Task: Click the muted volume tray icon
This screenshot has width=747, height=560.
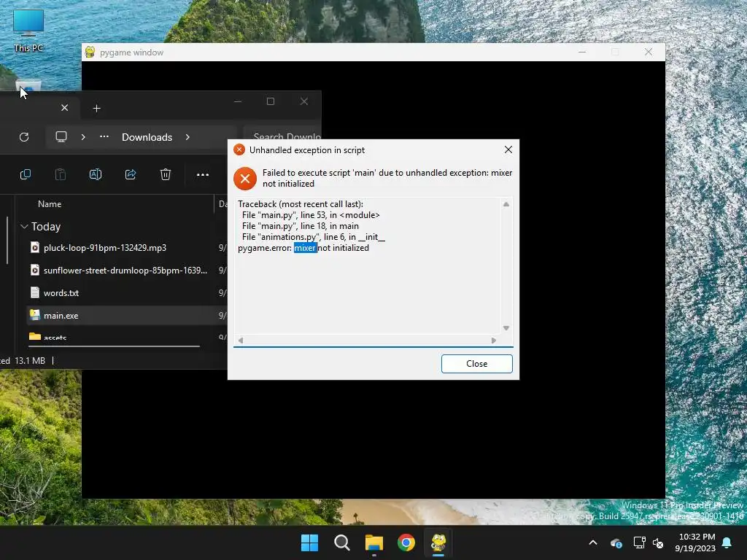Action: [x=658, y=542]
